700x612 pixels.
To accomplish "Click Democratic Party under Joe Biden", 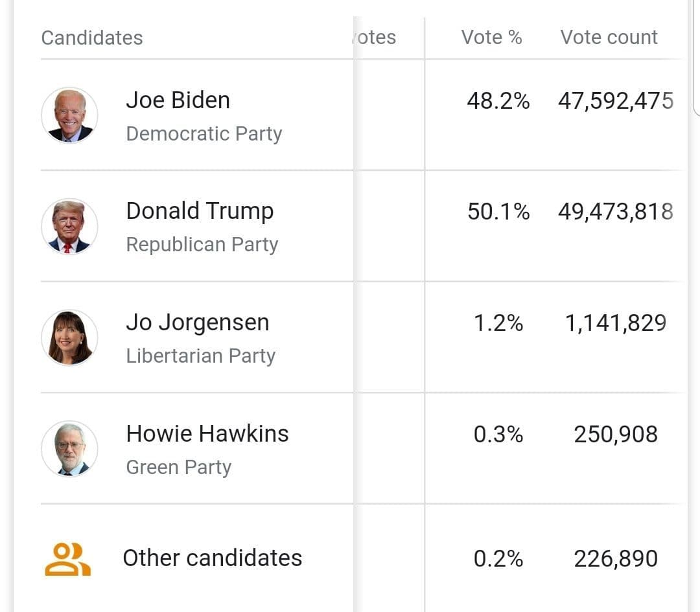I will 204,133.
